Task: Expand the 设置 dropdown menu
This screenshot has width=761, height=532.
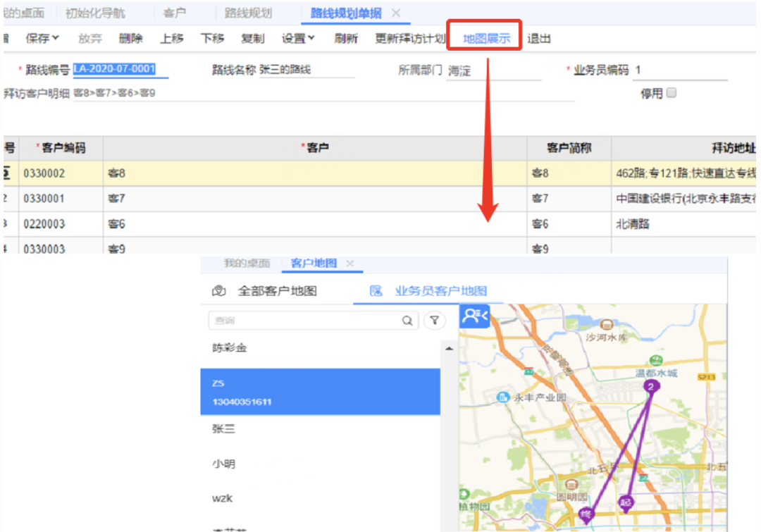Action: point(298,39)
